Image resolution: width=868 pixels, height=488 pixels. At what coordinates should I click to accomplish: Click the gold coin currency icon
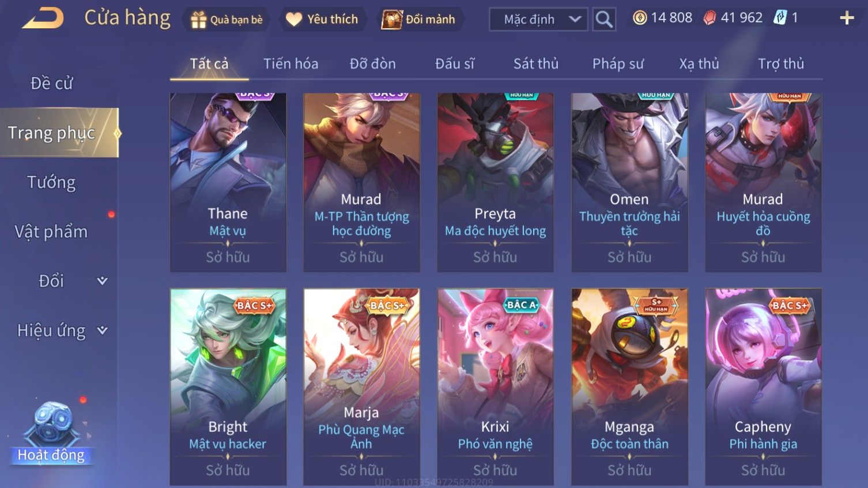(x=640, y=18)
